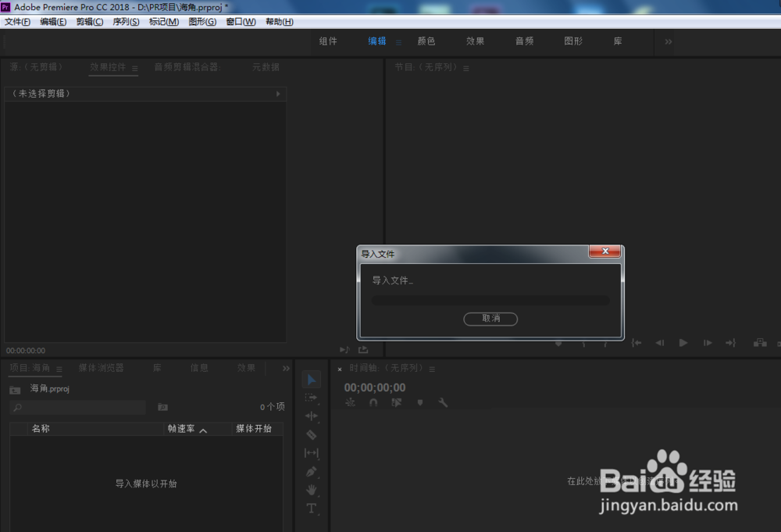Click the import progress bar
The height and width of the screenshot is (532, 781).
pos(490,300)
